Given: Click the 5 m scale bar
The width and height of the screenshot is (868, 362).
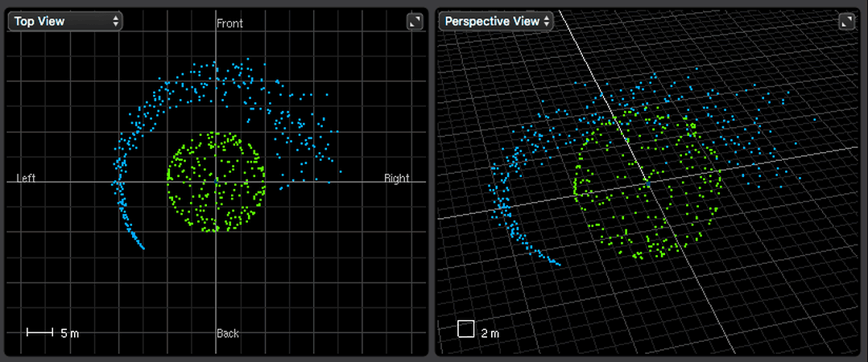Looking at the screenshot, I should tap(39, 332).
